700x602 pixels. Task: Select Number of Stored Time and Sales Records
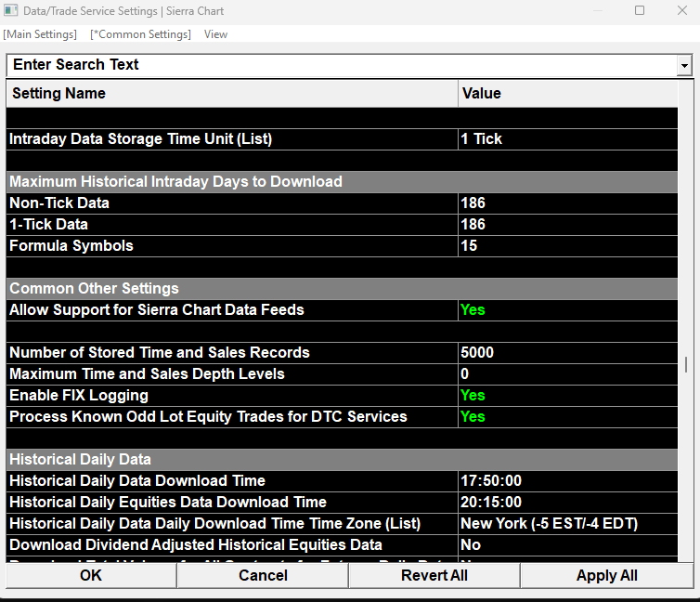click(x=232, y=353)
